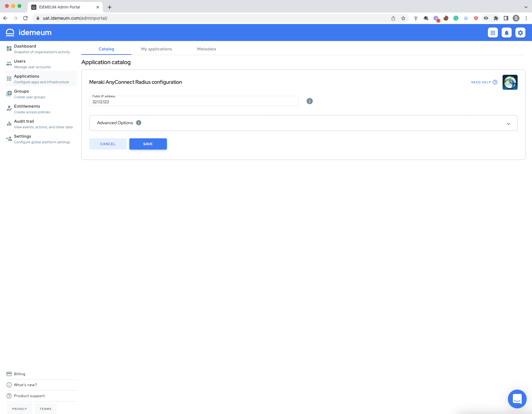Open Audit trail in the sidebar
The height and width of the screenshot is (414, 532).
tap(41, 124)
